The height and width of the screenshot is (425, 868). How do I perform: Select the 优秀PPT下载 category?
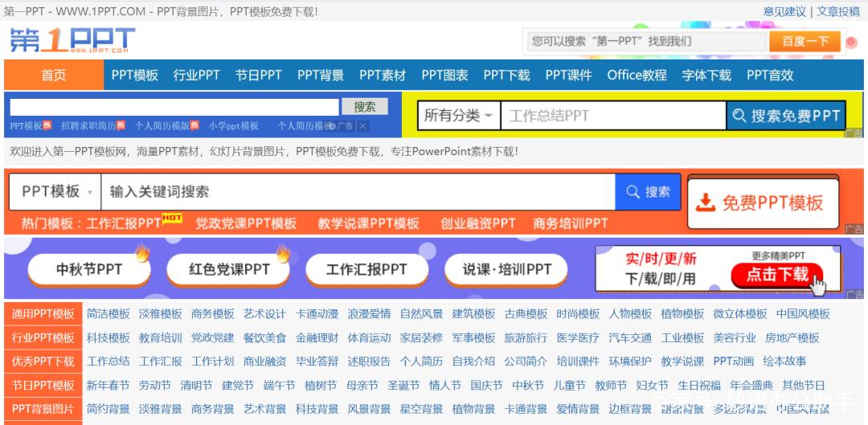pyautogui.click(x=43, y=362)
